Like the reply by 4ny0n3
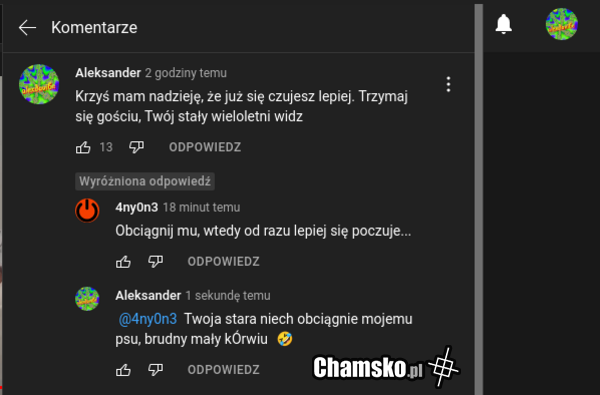Viewport: 600px width, 395px height. (x=123, y=262)
